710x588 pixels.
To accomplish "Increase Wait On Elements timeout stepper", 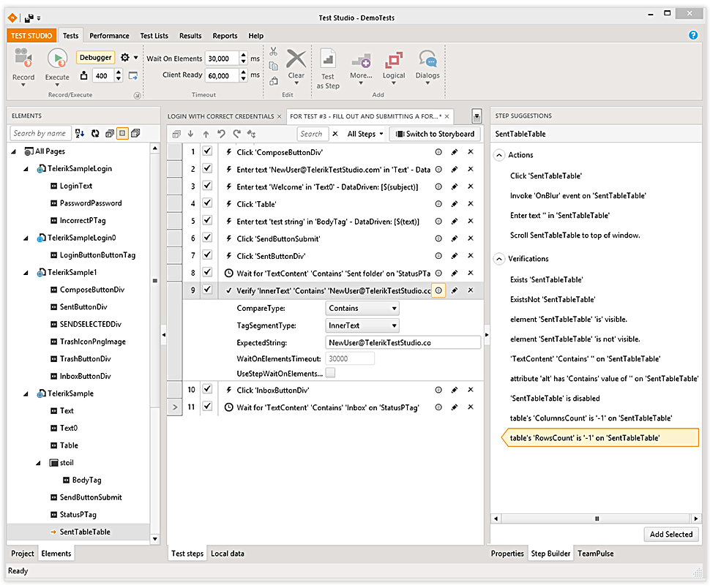I will (x=244, y=55).
